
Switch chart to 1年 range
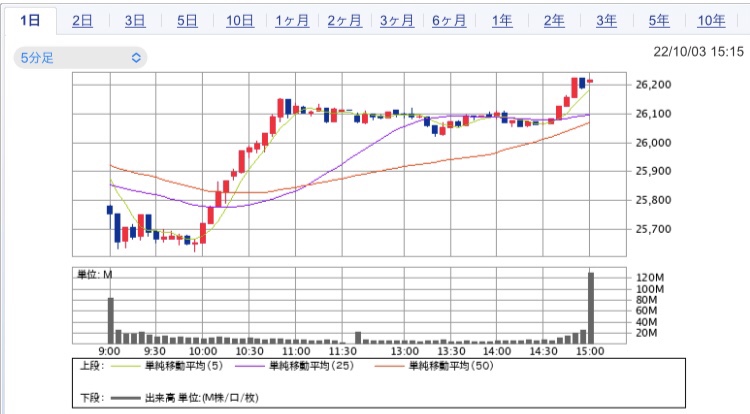coord(501,21)
